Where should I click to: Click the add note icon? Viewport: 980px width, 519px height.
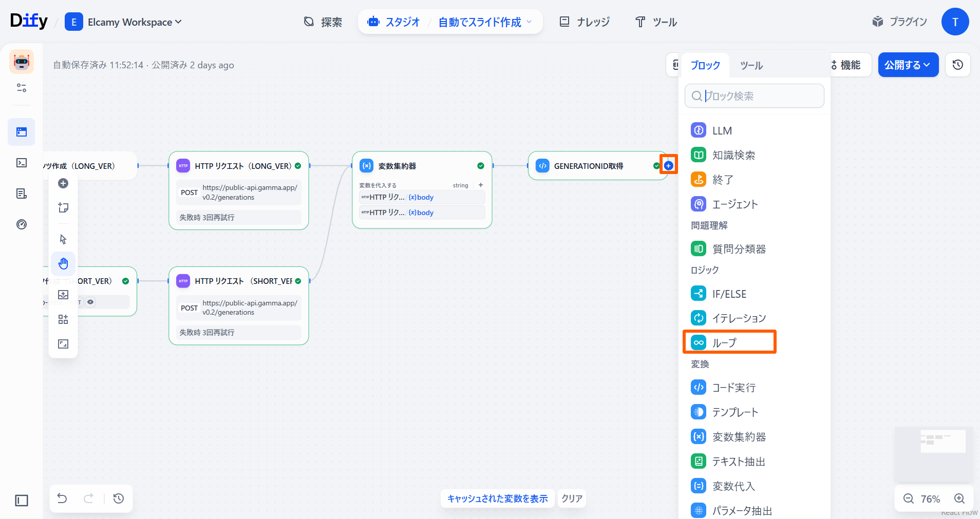click(63, 207)
